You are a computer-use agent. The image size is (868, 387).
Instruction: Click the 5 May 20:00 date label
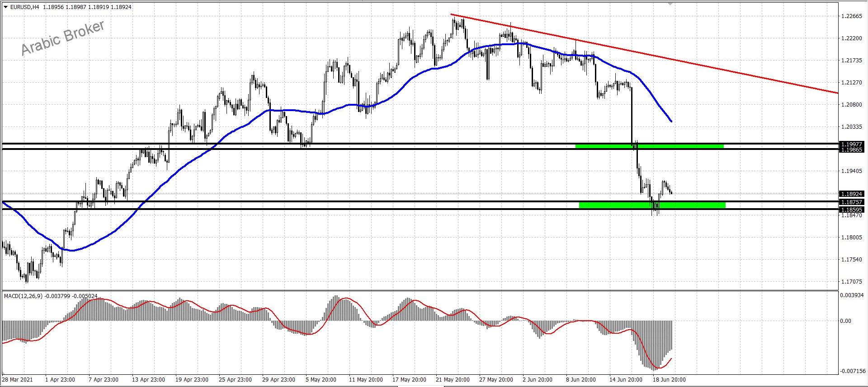(x=321, y=380)
